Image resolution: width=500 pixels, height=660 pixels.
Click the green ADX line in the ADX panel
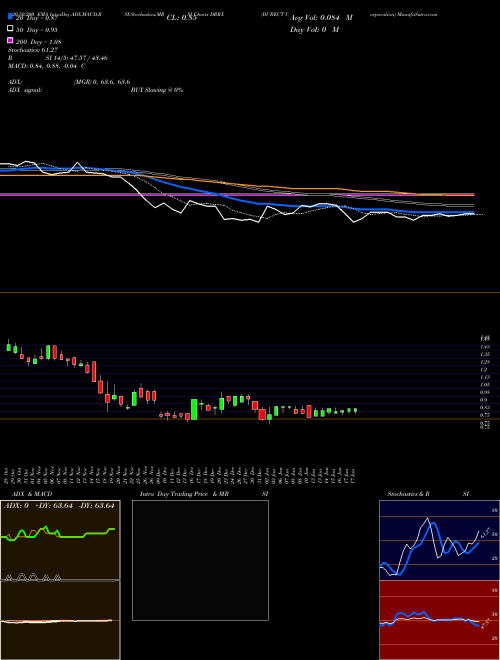72,537
